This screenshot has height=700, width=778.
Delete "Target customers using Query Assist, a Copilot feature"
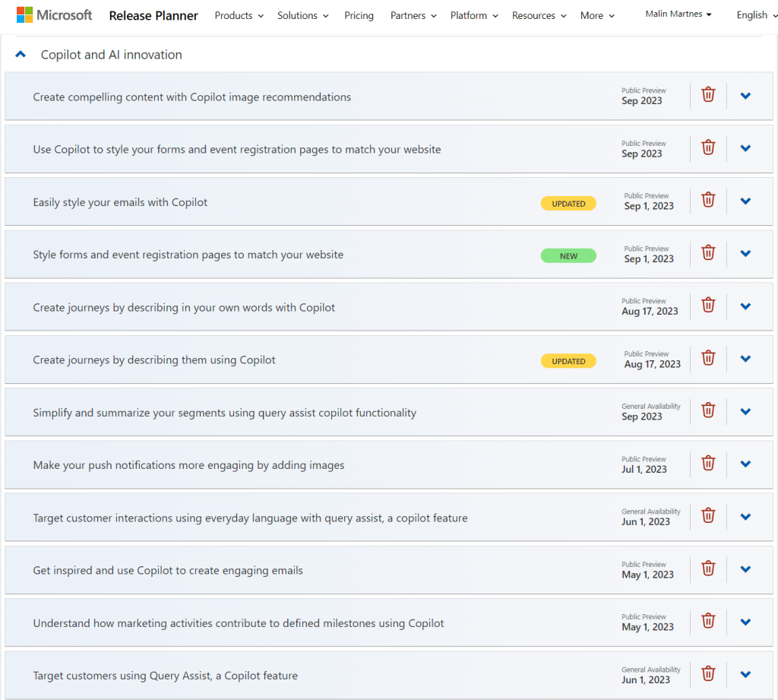coord(707,674)
